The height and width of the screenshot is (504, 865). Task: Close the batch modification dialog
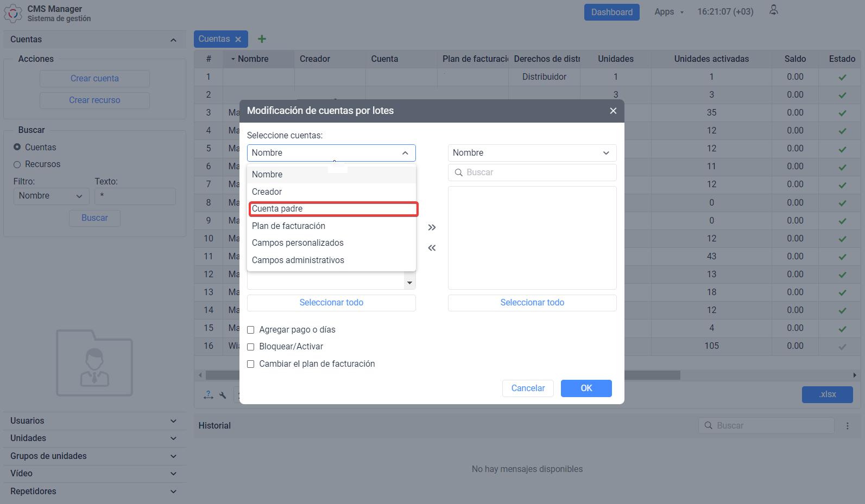click(613, 111)
